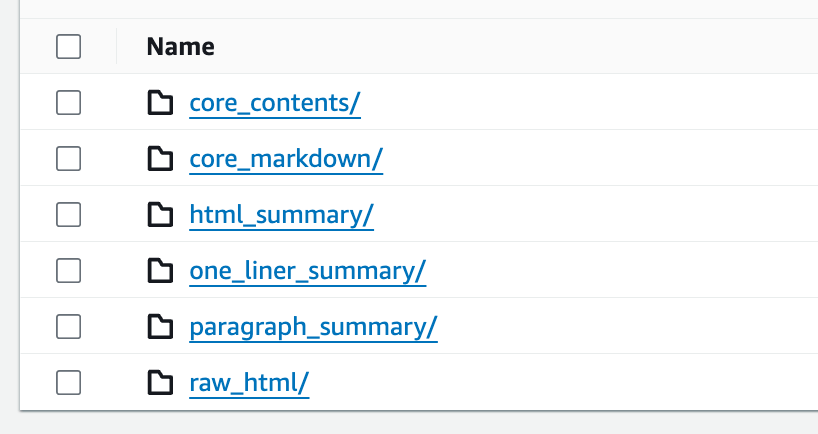Select the core_contents/ row checkbox
This screenshot has height=434, width=818.
68,102
